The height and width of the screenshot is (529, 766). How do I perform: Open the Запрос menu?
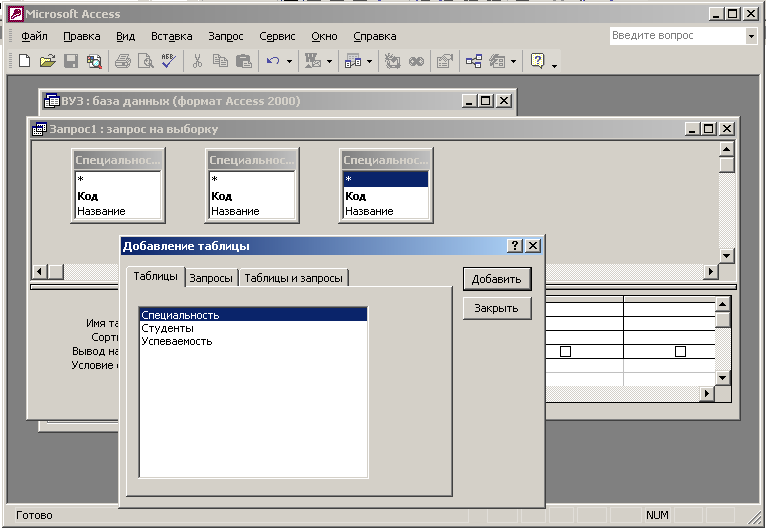click(226, 36)
